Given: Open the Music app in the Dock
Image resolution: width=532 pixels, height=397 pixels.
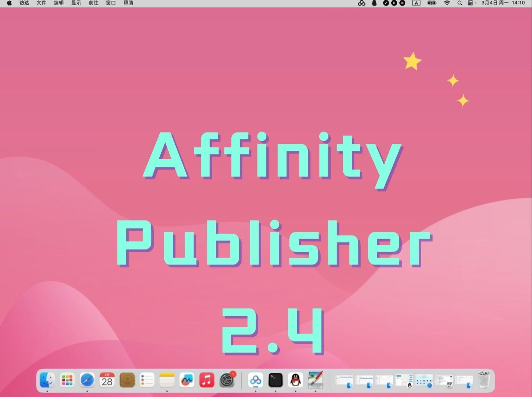Looking at the screenshot, I should pos(207,380).
